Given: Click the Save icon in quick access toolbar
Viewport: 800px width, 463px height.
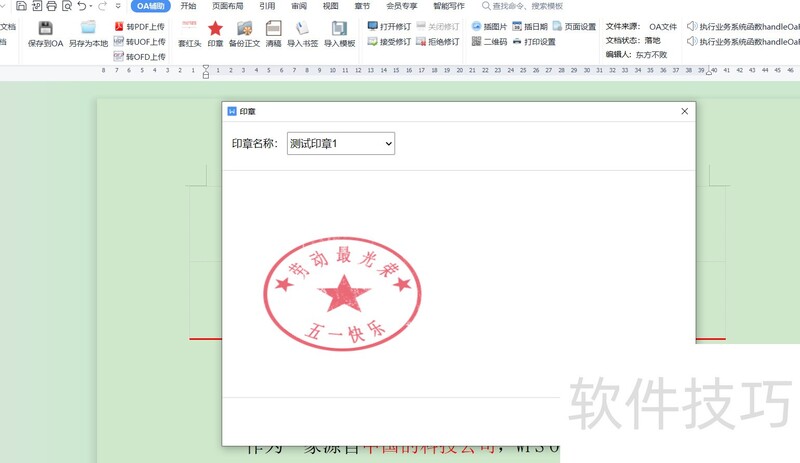Looking at the screenshot, I should [x=21, y=6].
